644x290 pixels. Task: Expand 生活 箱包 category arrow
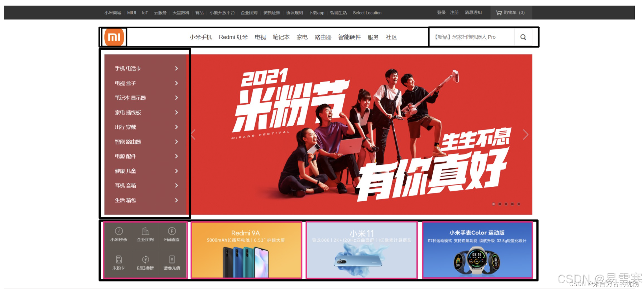pos(176,200)
